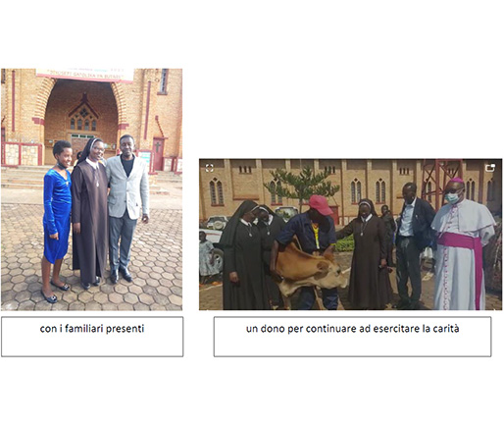Click empty area of the left caption box
504x427 pixels.
click(92, 347)
